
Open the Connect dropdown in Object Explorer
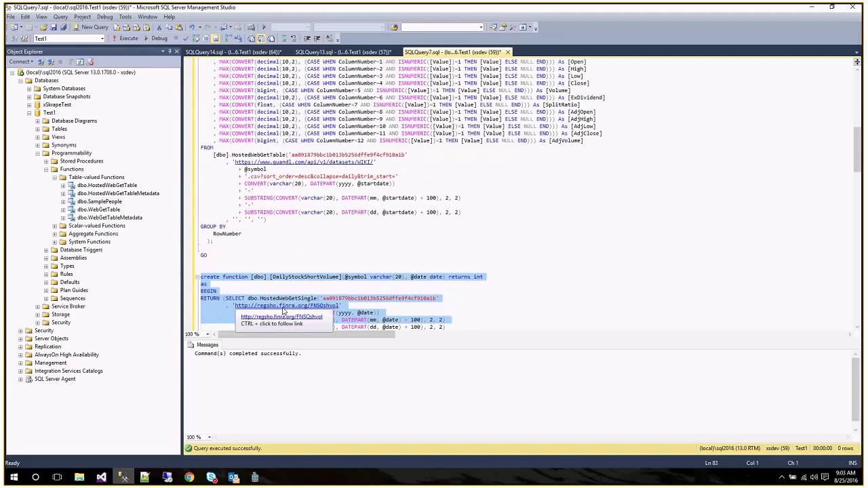pos(21,62)
